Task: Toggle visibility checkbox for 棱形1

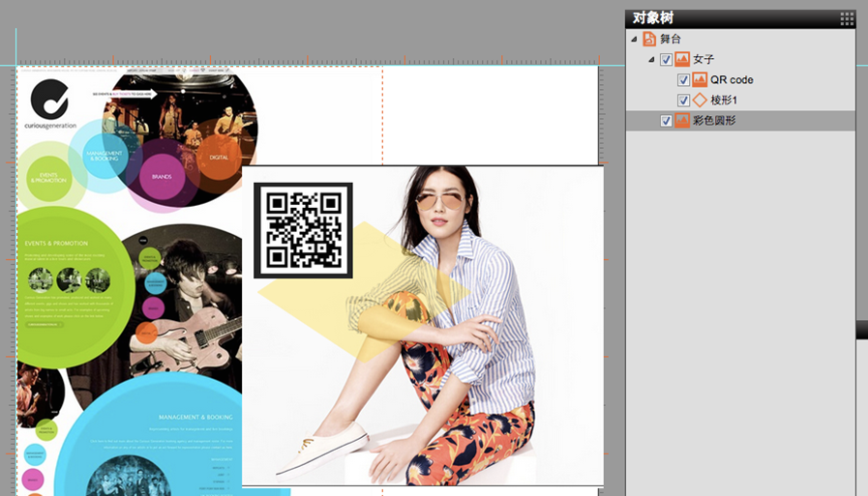Action: [x=684, y=101]
